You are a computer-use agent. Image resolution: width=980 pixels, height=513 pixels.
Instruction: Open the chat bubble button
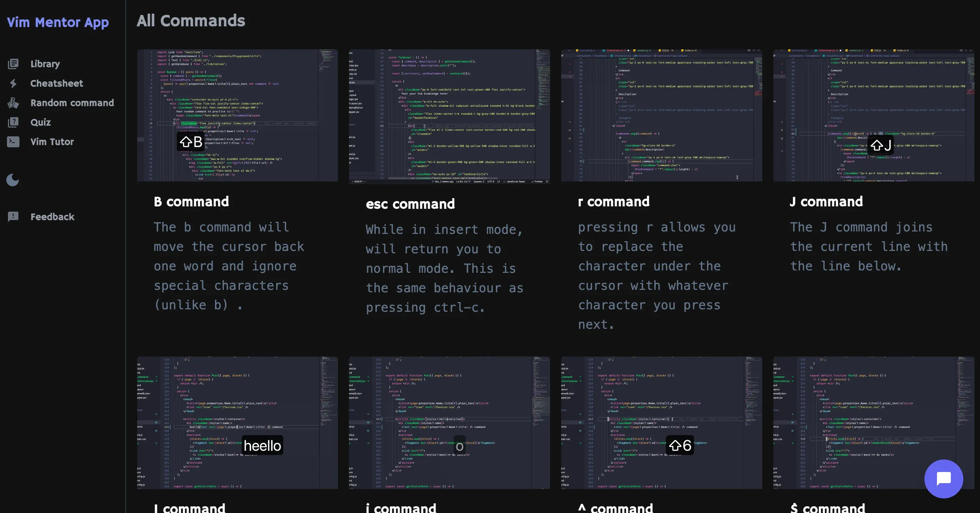[x=944, y=479]
